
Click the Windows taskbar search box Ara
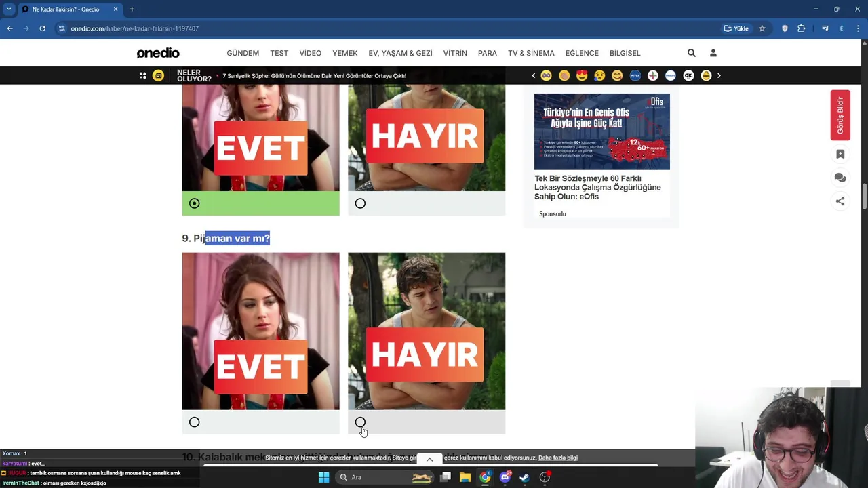(x=383, y=477)
